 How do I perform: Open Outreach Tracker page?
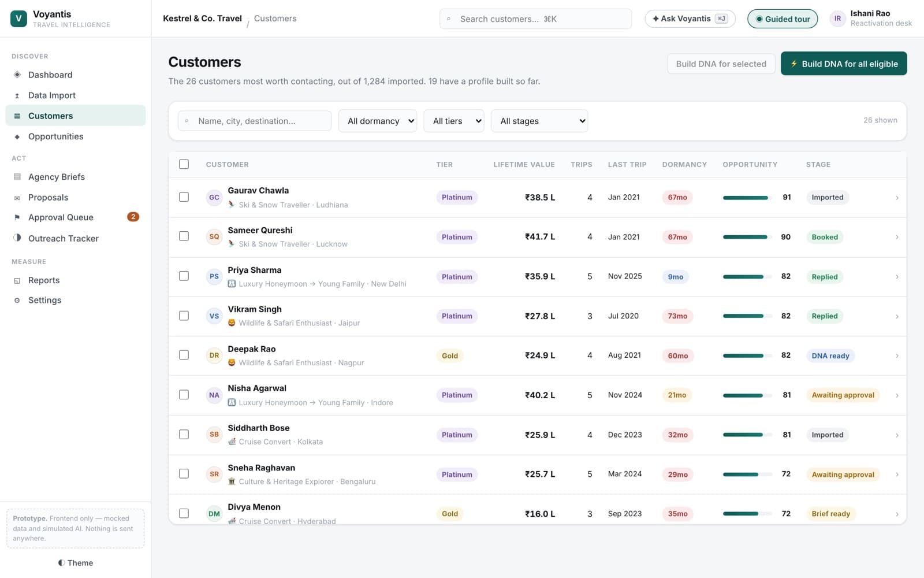point(75,238)
